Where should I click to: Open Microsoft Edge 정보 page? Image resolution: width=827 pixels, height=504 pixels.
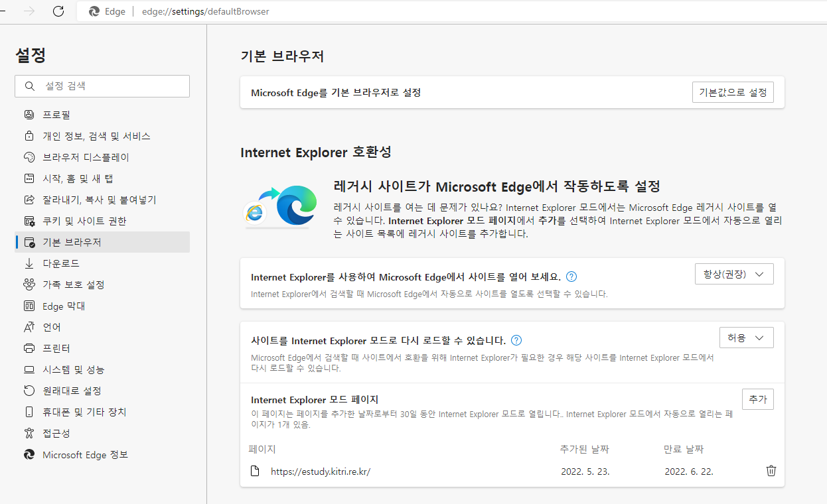(x=102, y=455)
